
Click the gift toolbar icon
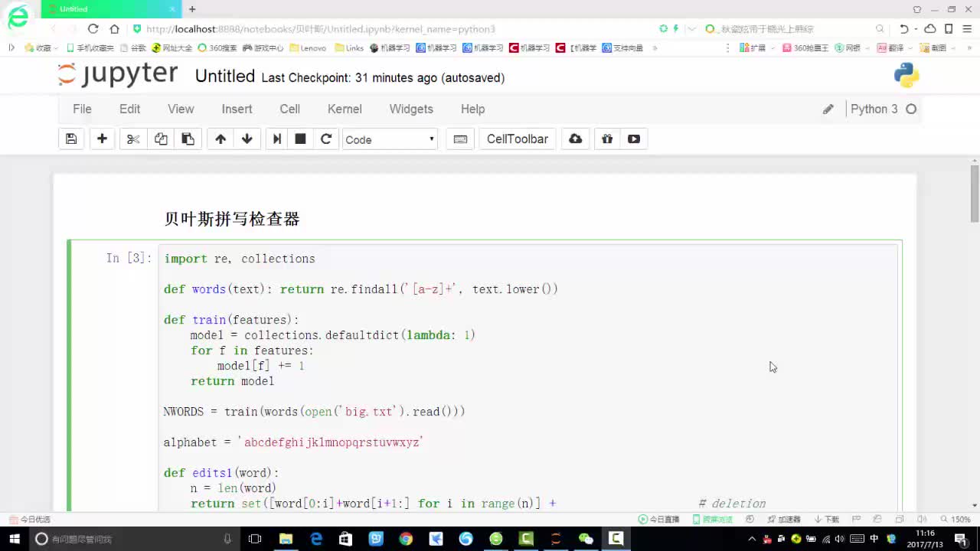[607, 139]
